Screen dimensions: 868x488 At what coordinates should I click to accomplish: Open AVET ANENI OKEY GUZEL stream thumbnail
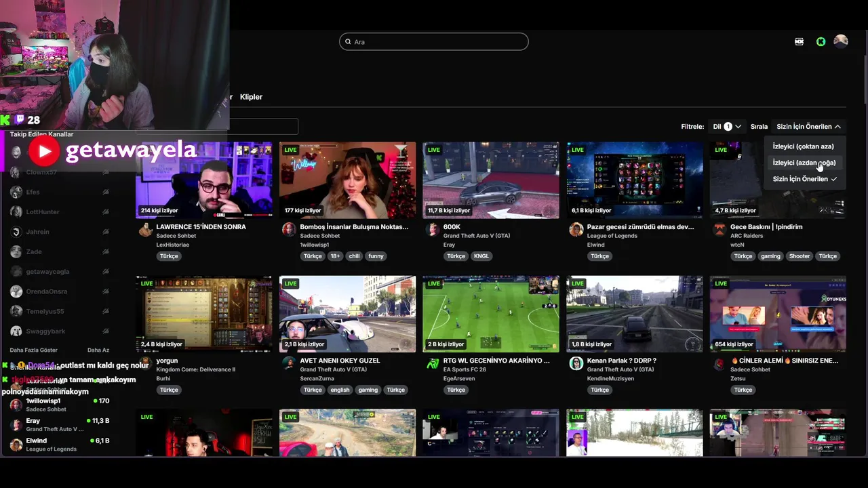tap(348, 314)
